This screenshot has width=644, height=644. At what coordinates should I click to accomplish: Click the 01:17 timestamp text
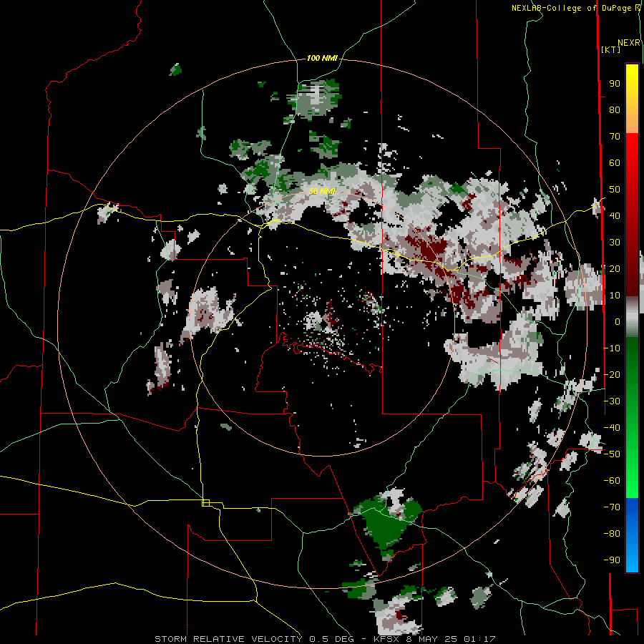point(479,639)
